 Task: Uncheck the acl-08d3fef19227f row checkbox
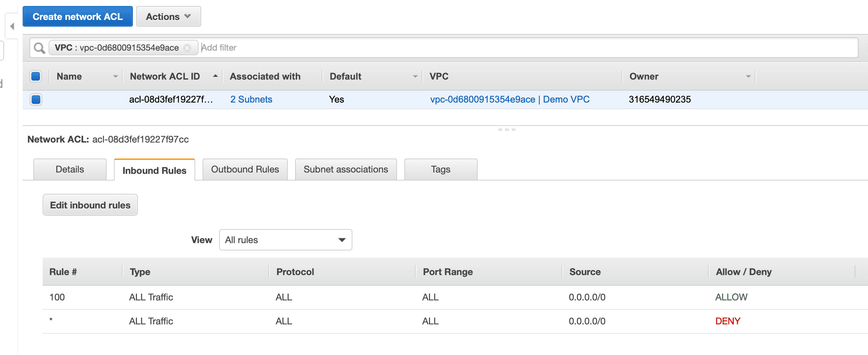tap(36, 99)
